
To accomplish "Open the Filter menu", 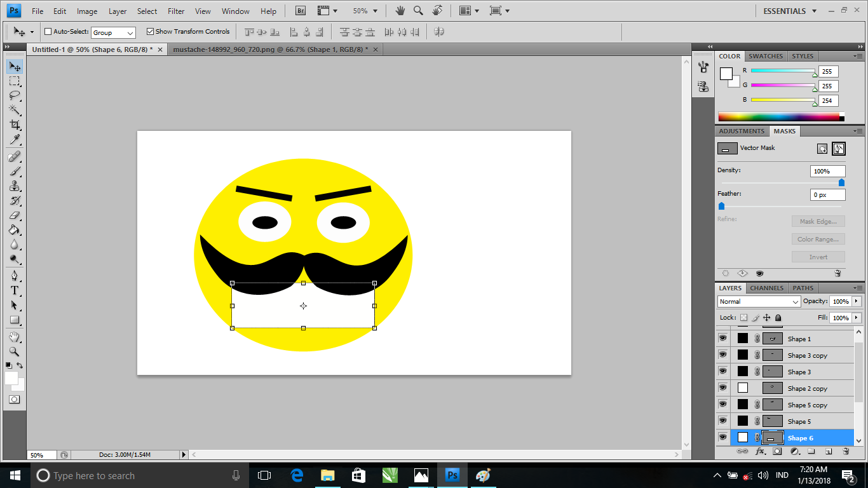I will [x=177, y=10].
